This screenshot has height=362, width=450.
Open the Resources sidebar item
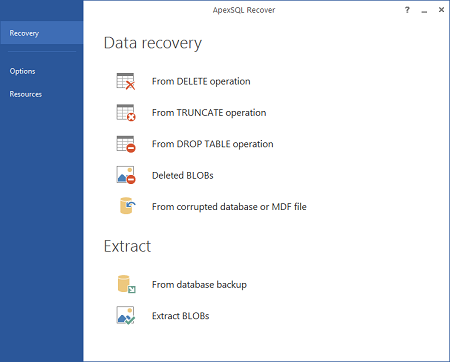point(26,94)
